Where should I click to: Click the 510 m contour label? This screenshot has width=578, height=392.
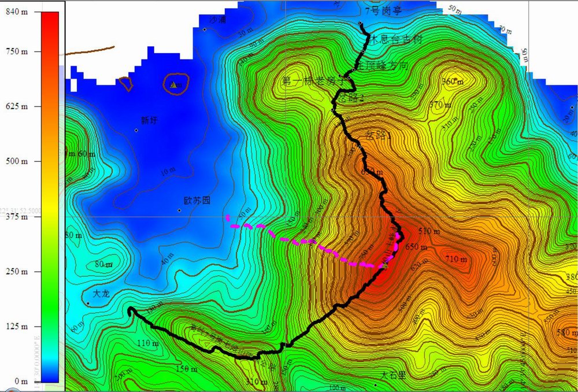(x=429, y=231)
